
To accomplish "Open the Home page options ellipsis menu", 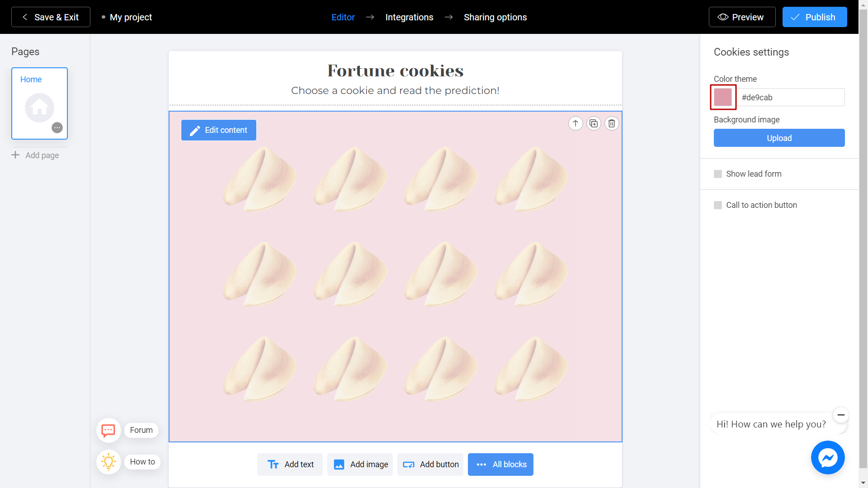I will tap(57, 127).
